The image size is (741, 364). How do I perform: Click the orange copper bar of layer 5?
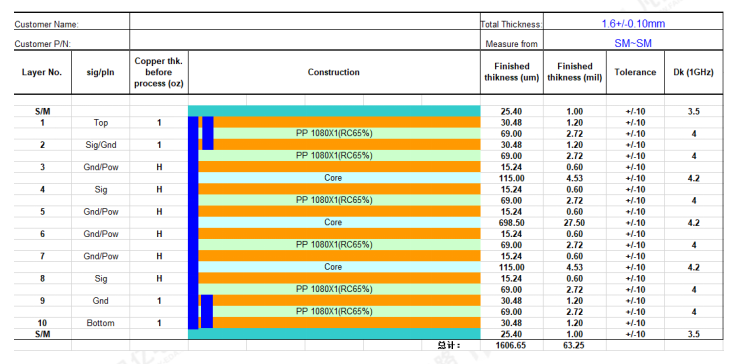(339, 211)
